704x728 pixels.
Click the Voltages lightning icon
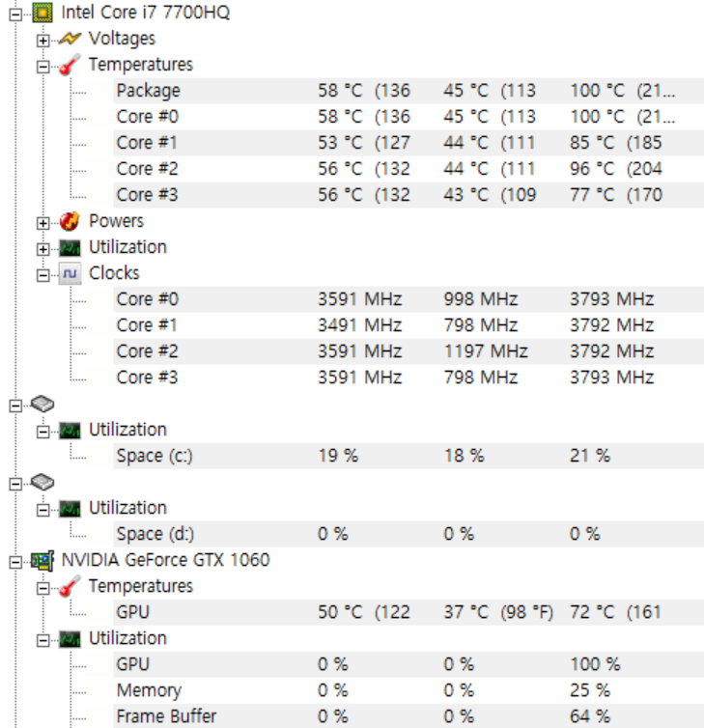click(70, 39)
